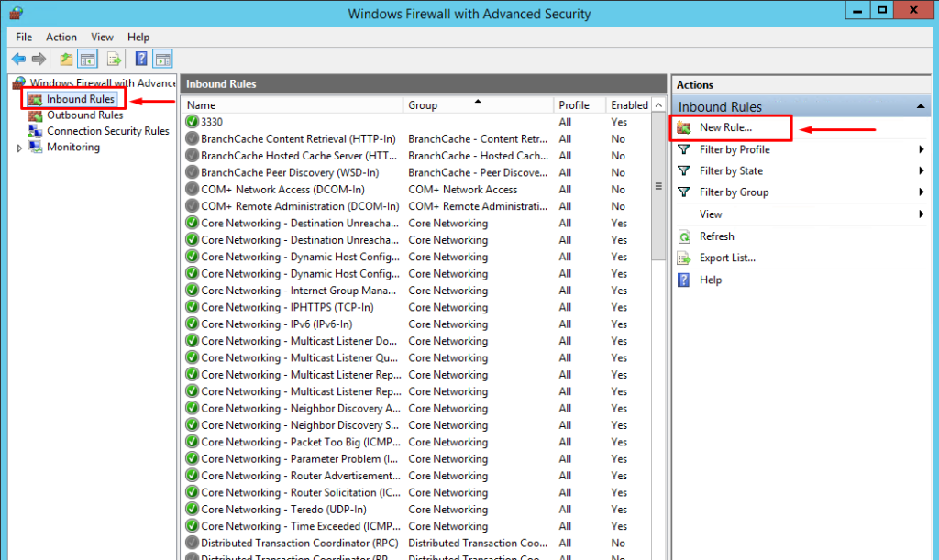The height and width of the screenshot is (560, 939).
Task: Toggle the Show/Hide Action Pane toolbar icon
Action: 163,59
